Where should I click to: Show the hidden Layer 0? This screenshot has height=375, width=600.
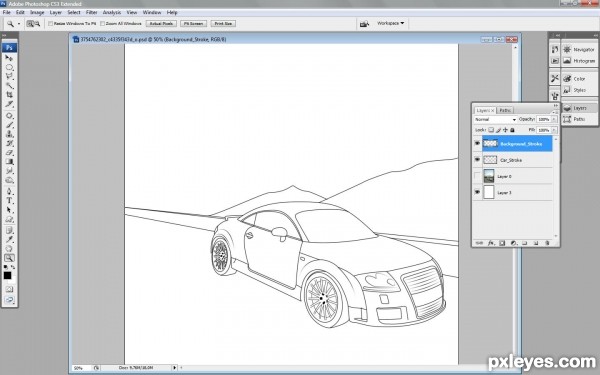(477, 176)
